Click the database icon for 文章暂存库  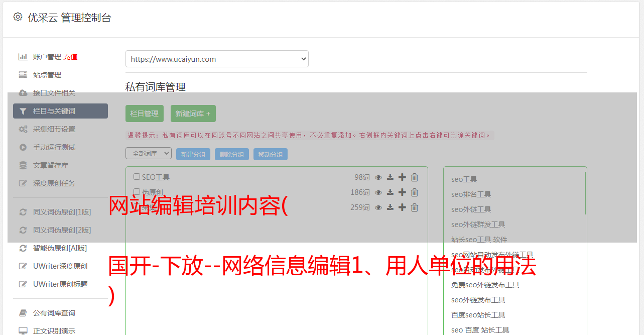point(23,165)
